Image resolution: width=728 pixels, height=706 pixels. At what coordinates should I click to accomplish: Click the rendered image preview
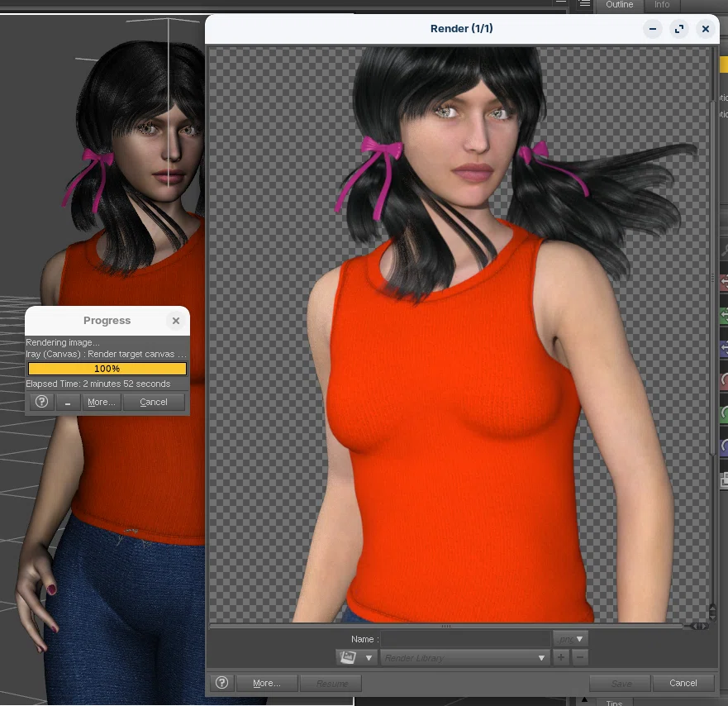(459, 335)
